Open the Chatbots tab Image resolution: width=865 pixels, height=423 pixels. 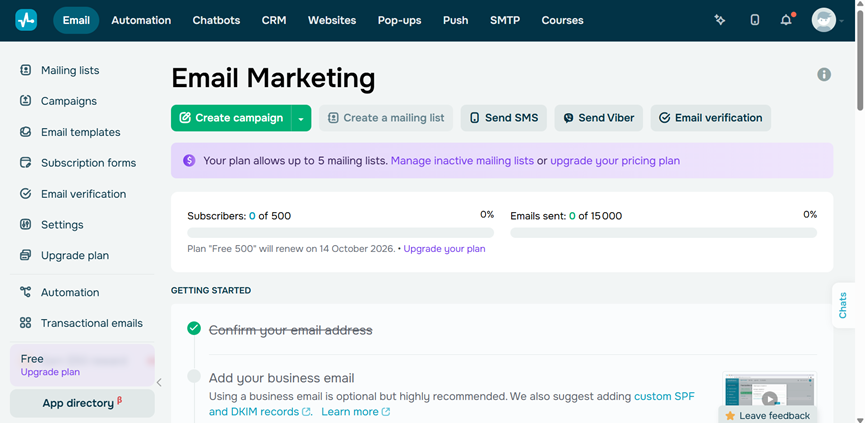click(x=216, y=20)
